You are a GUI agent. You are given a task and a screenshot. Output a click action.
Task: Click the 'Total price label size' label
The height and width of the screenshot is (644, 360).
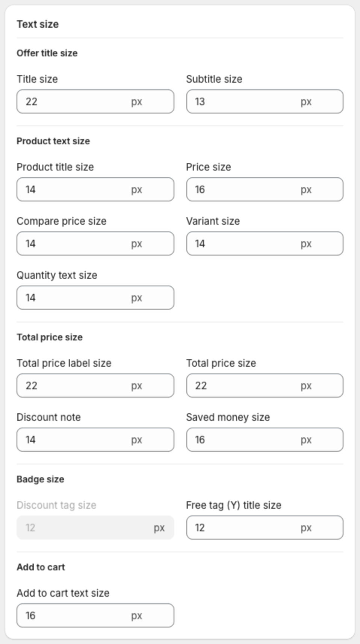[x=64, y=363]
